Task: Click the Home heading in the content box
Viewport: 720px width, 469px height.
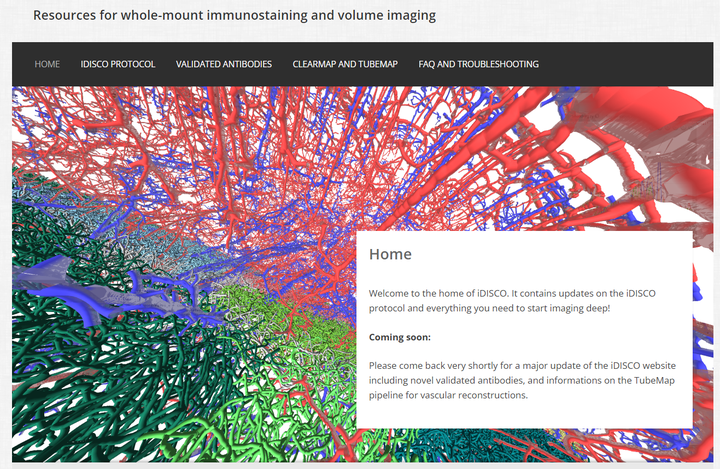Action: [390, 254]
